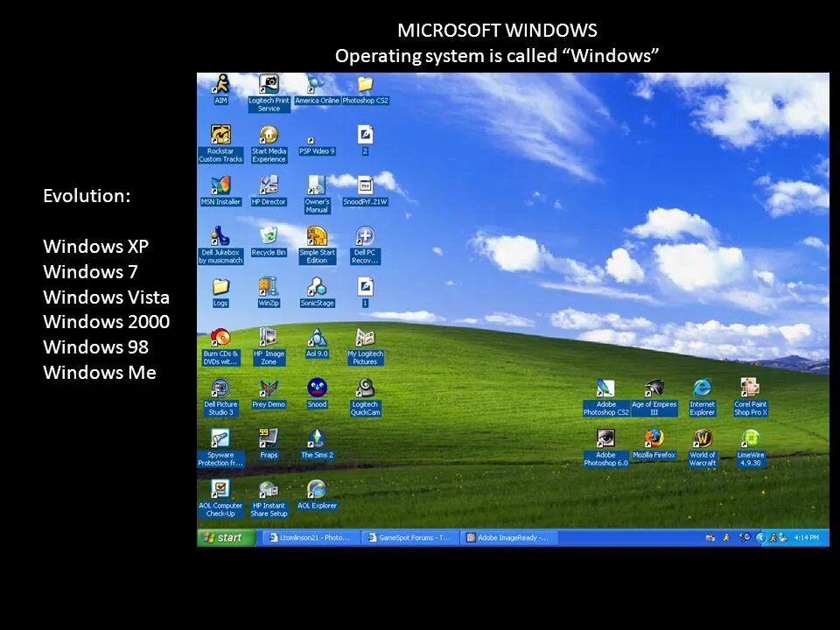Image resolution: width=840 pixels, height=630 pixels.
Task: Launch HP Instant Share Setup
Action: [269, 498]
